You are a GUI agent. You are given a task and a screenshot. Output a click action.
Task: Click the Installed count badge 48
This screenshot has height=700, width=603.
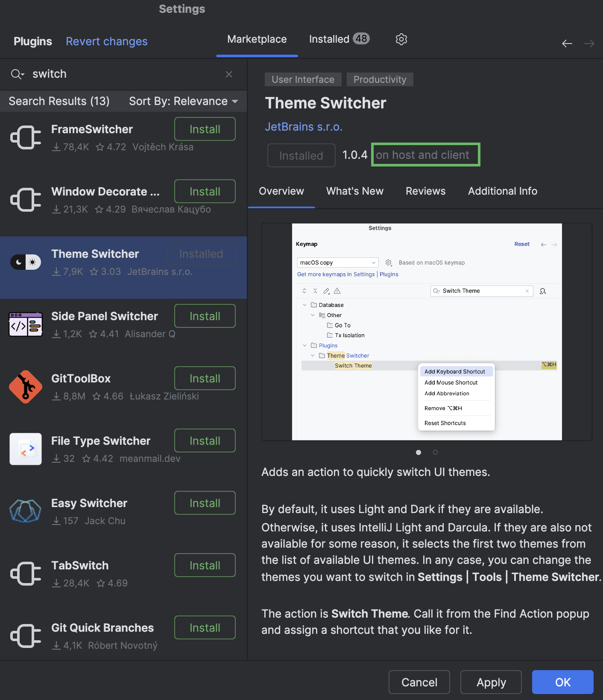(361, 38)
